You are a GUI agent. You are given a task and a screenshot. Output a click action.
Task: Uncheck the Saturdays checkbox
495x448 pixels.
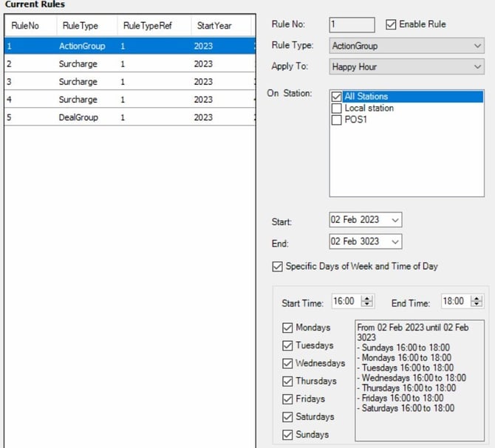point(287,417)
